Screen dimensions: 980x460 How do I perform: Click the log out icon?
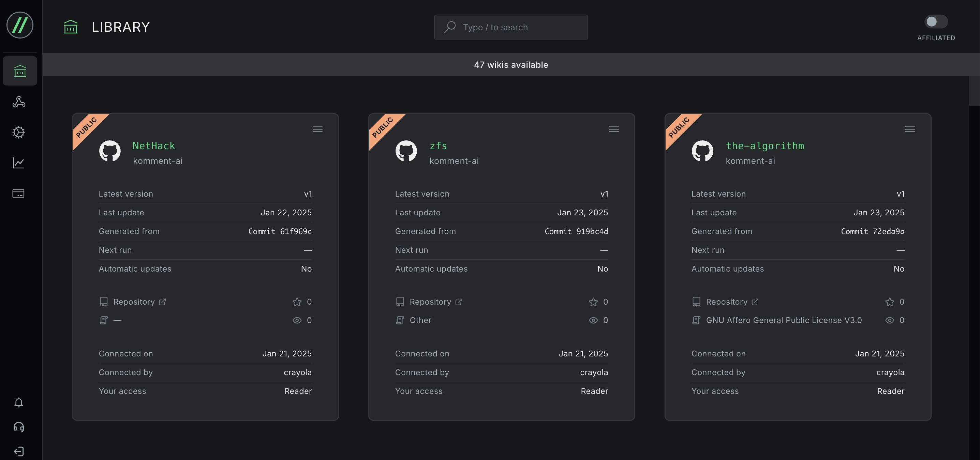19,451
